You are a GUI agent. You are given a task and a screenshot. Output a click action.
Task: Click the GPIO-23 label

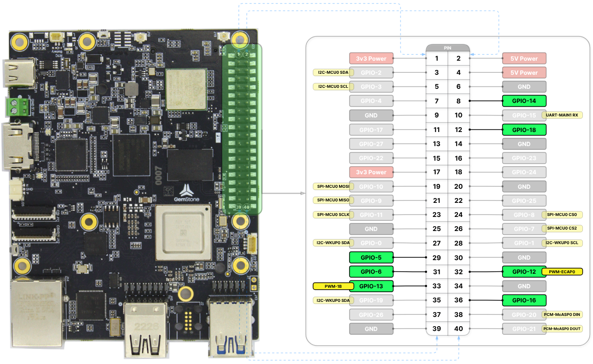pyautogui.click(x=524, y=158)
